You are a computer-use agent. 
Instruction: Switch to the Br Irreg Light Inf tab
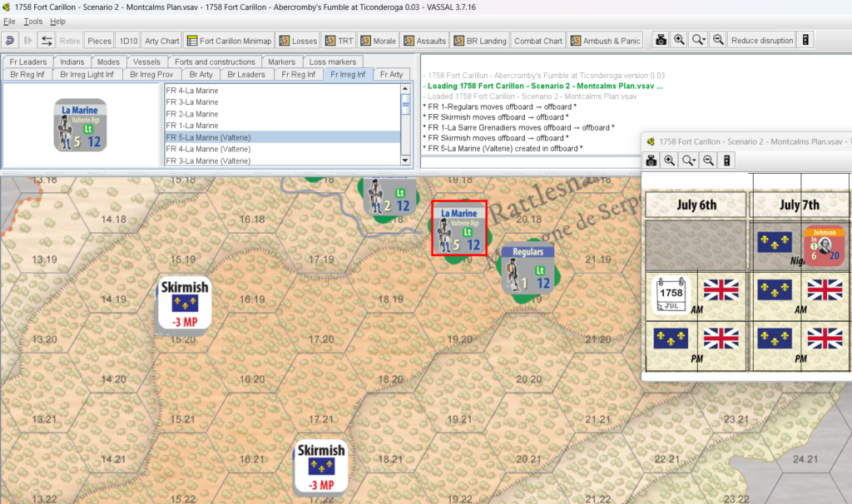point(87,74)
